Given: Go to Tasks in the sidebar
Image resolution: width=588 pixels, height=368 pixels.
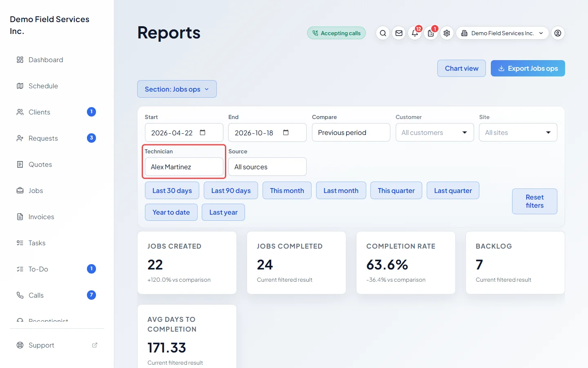Looking at the screenshot, I should pos(57,243).
